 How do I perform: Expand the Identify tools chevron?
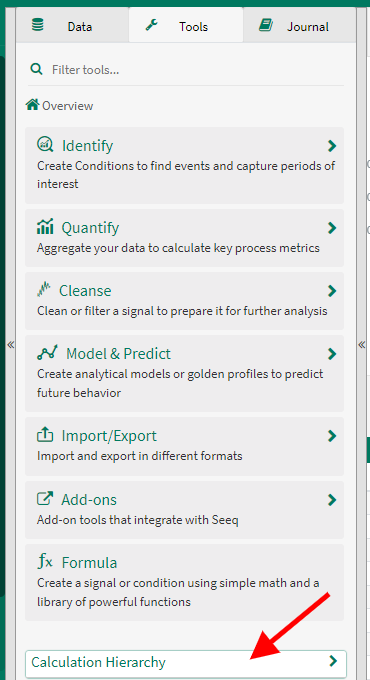point(332,146)
